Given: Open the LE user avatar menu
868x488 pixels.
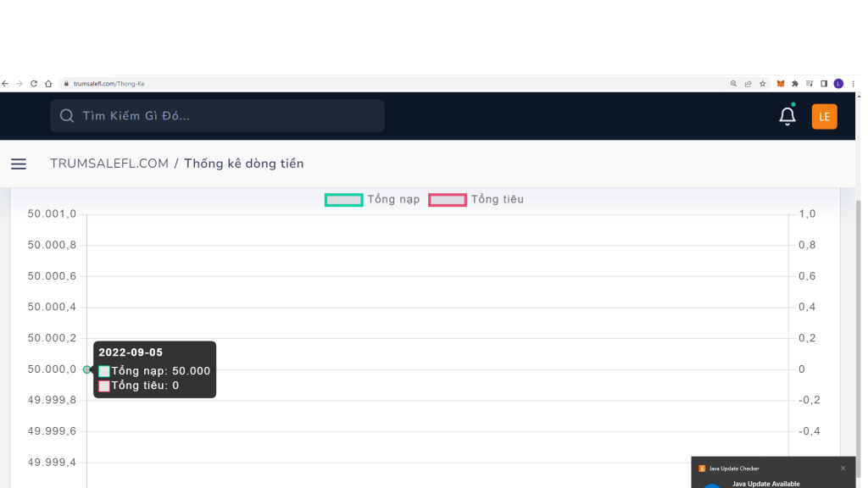Looking at the screenshot, I should tap(824, 117).
